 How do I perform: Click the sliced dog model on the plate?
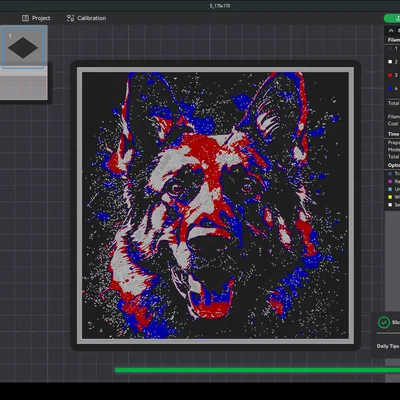pos(215,205)
